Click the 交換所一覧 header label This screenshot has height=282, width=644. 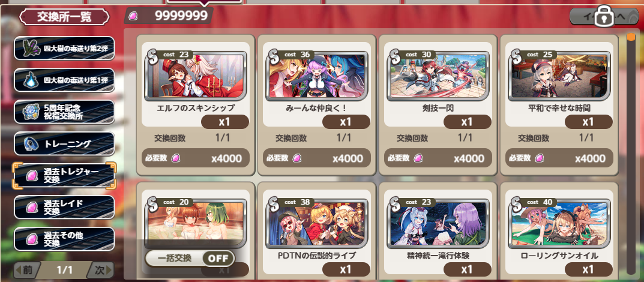(x=64, y=17)
